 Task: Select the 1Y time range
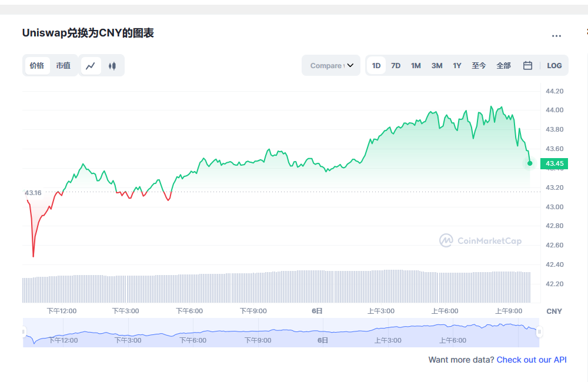click(457, 66)
